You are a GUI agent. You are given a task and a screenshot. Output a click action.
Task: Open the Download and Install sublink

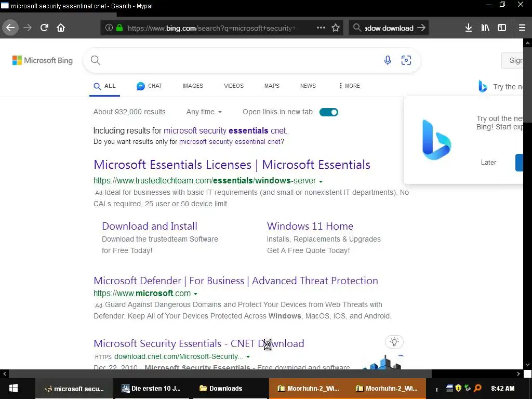click(150, 226)
